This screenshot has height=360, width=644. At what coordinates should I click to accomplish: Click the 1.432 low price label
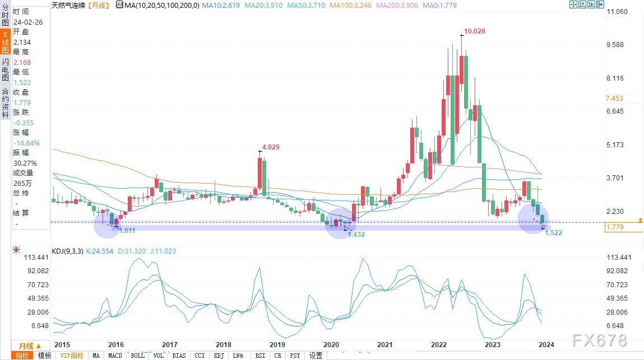click(x=356, y=235)
